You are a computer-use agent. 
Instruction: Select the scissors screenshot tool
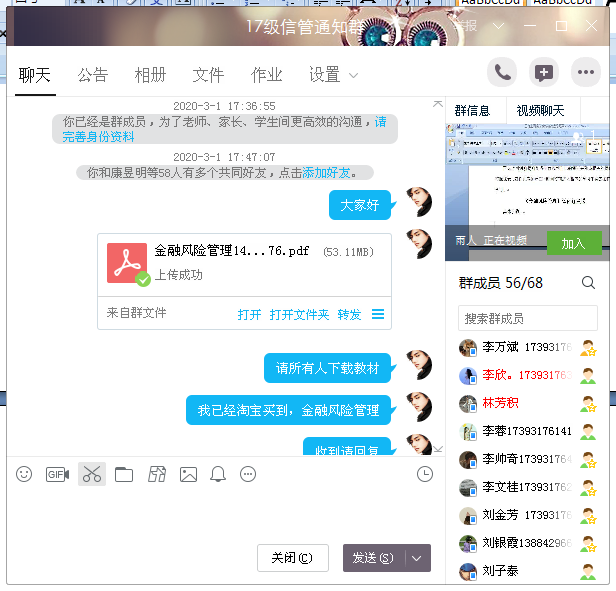click(x=92, y=474)
